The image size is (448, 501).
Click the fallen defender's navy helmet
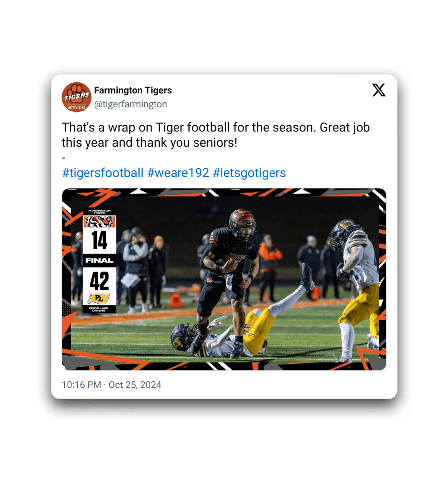coord(181,336)
